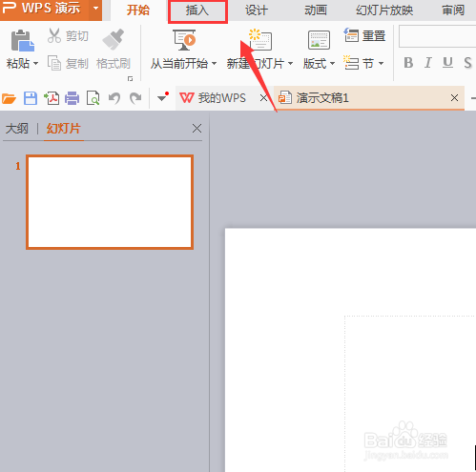This screenshot has height=472, width=476.
Task: Toggle Strikethrough (S) formatting
Action: pos(467,63)
